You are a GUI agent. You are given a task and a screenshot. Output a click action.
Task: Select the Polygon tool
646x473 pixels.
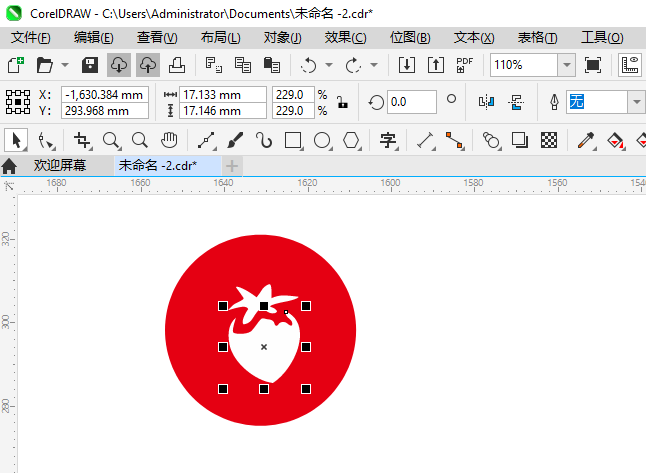coord(351,140)
